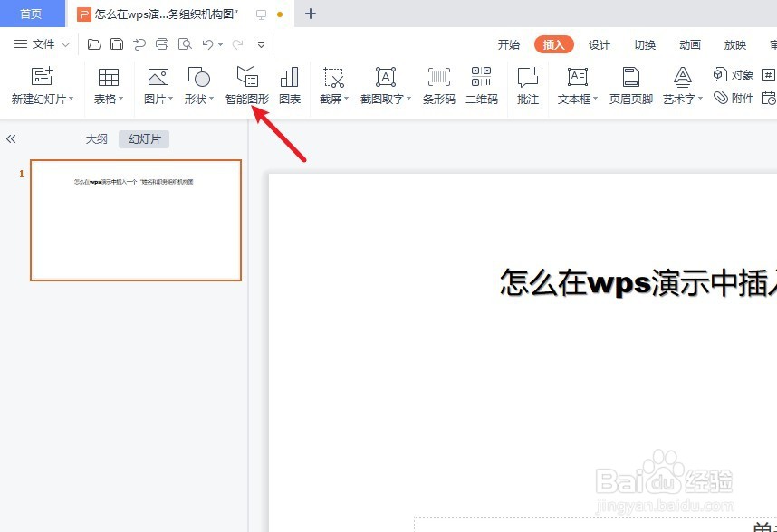Open the 设计 ribbon tab
777x532 pixels.
pyautogui.click(x=600, y=45)
